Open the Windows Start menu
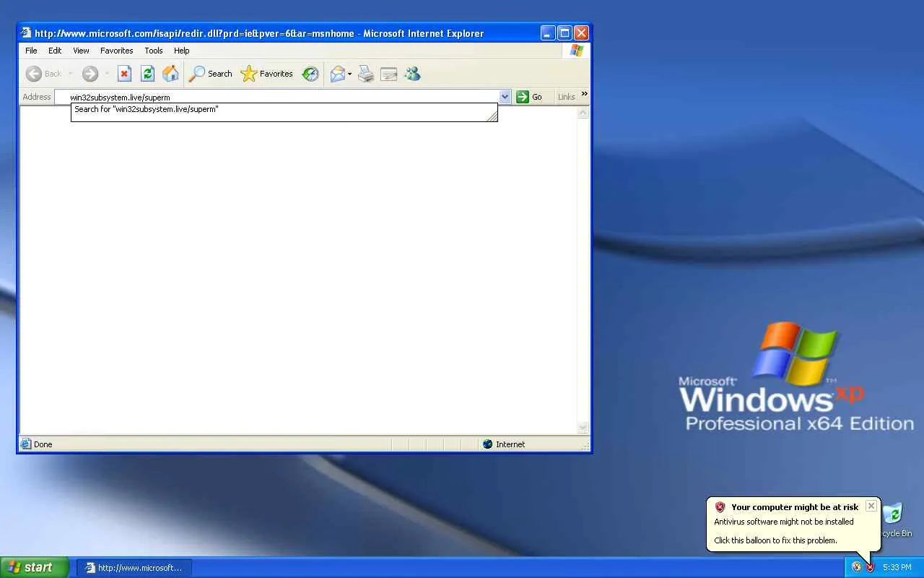Image resolution: width=924 pixels, height=578 pixels. pyautogui.click(x=35, y=567)
